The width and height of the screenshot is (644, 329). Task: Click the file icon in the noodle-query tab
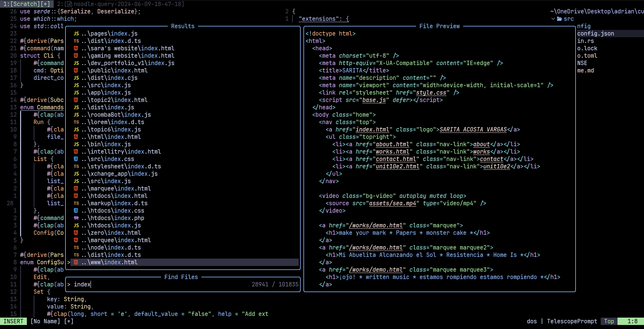[x=69, y=4]
